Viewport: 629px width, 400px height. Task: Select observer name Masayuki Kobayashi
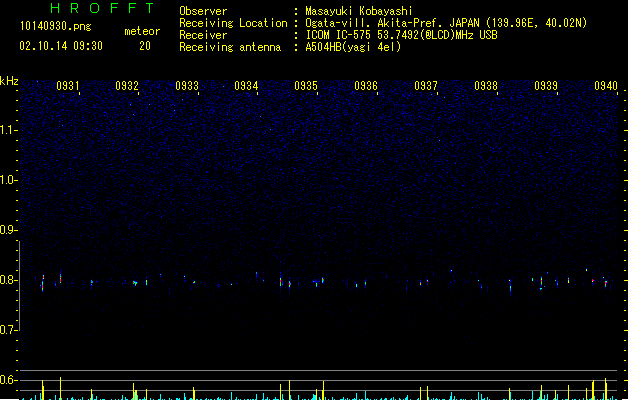coord(359,11)
